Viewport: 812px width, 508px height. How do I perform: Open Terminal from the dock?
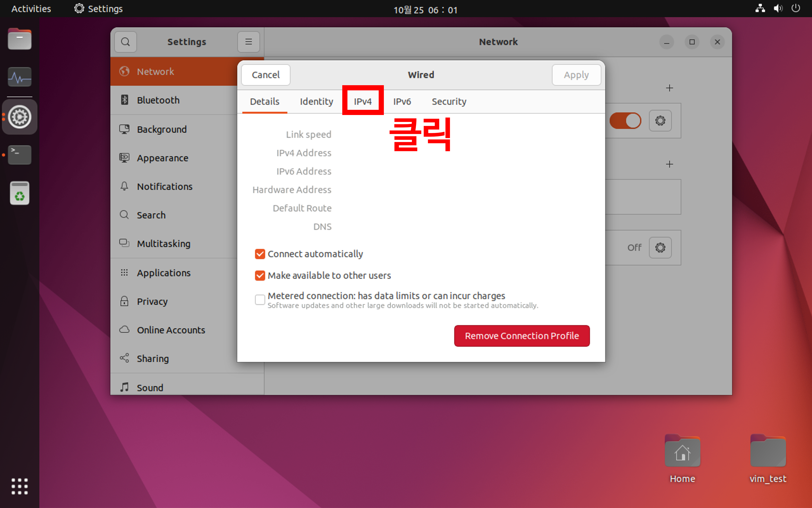(x=19, y=155)
